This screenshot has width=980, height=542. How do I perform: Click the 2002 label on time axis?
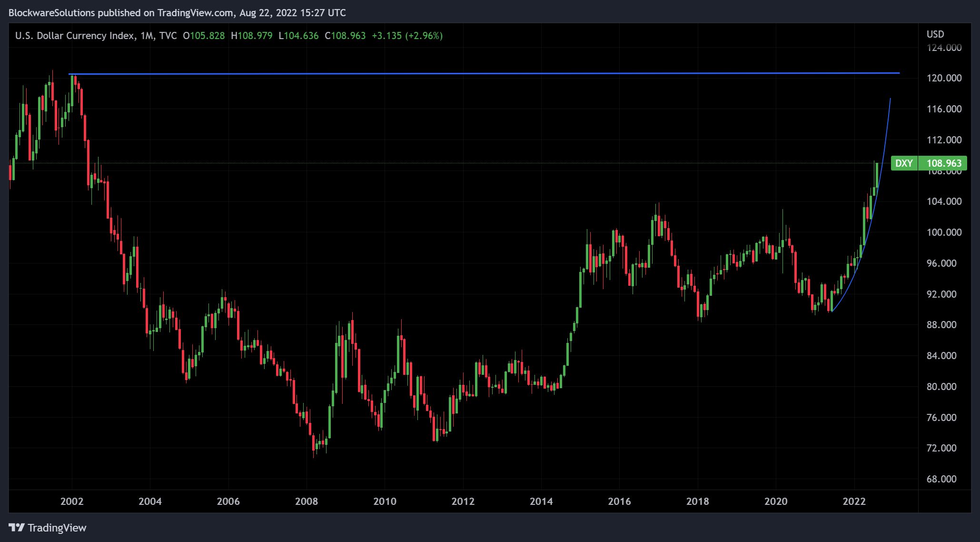72,501
